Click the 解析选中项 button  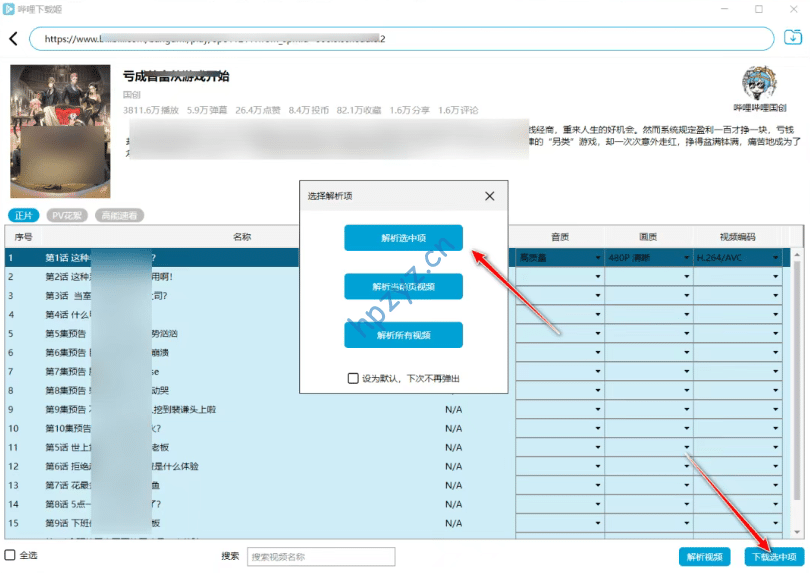click(x=403, y=238)
